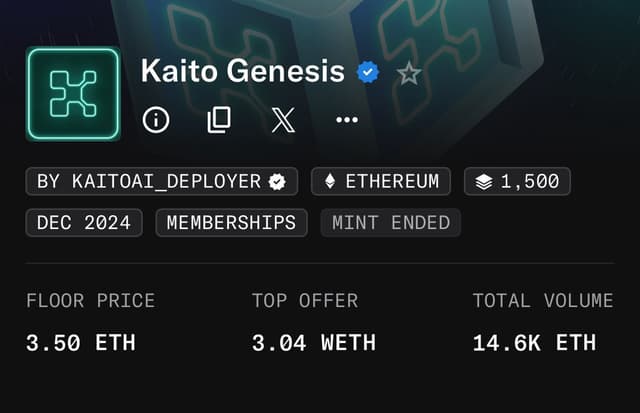Open the MEMBERSHIPS category tag

[x=231, y=223]
